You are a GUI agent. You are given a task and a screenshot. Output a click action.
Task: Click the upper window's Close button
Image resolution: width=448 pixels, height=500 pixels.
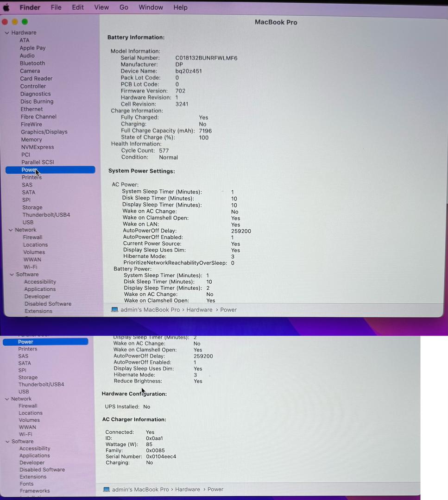(x=5, y=22)
